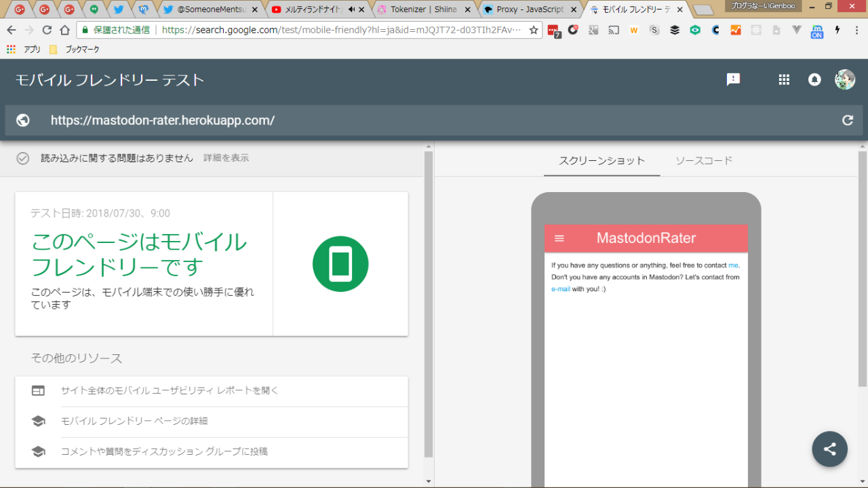Click the globe icon beside URL
868x488 pixels.
coord(23,120)
